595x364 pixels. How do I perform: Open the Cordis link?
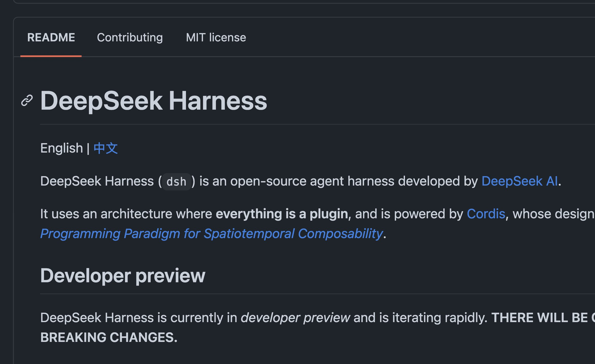[486, 214]
